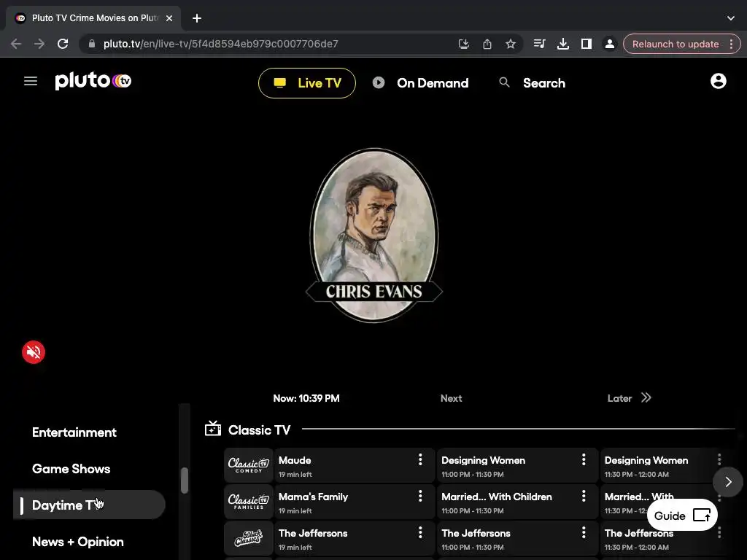This screenshot has width=747, height=560.
Task: Open the Classic TV Families channel logo
Action: click(x=249, y=502)
